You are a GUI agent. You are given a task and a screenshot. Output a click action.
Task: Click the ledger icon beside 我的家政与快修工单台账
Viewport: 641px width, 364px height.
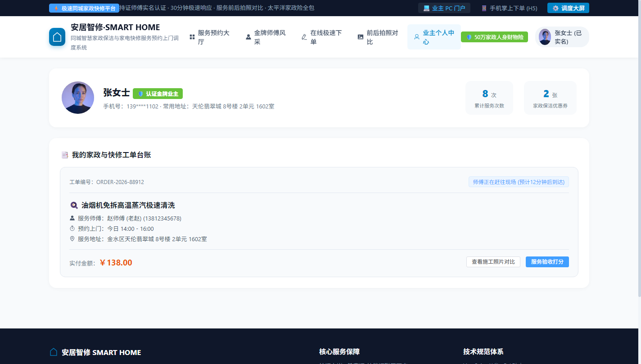65,155
